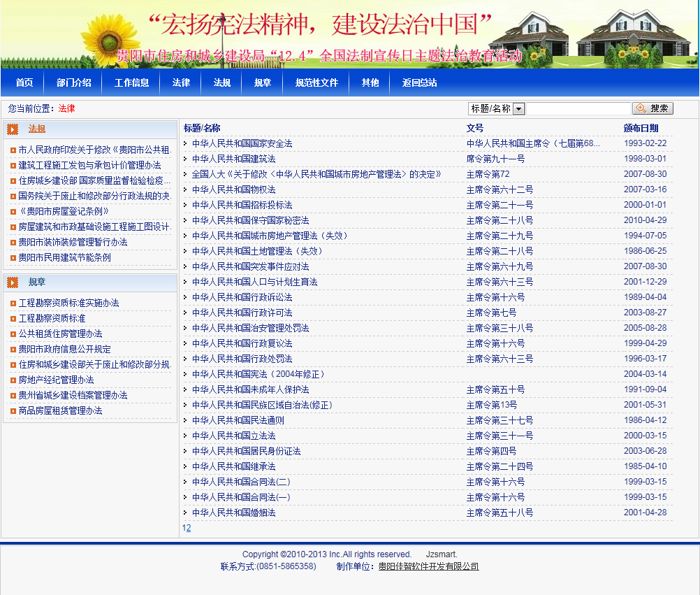Open 商品房屋租赁管理办法 sidebar link
This screenshot has height=595, width=700.
pos(60,410)
